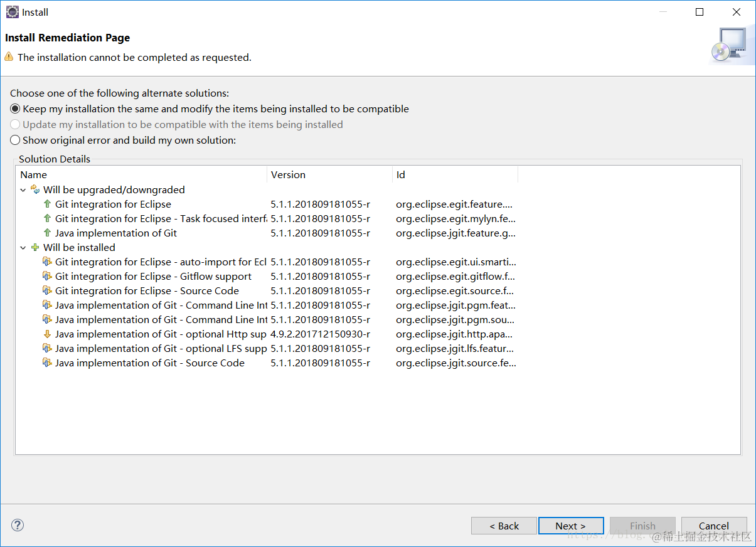Image resolution: width=756 pixels, height=547 pixels.
Task: Select auto-import for Eclipse row name
Action: 161,262
